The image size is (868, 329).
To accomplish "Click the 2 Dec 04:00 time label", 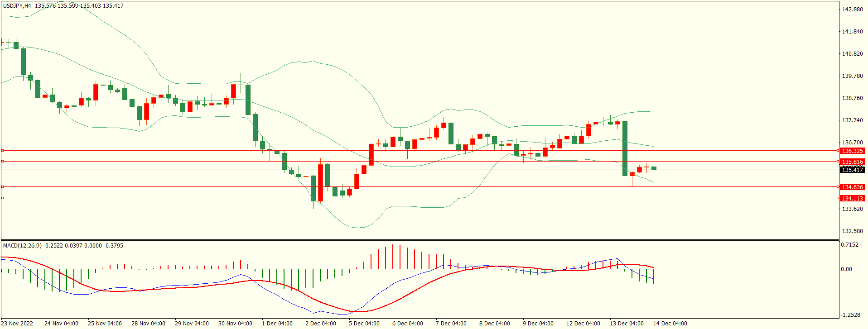I will click(321, 324).
